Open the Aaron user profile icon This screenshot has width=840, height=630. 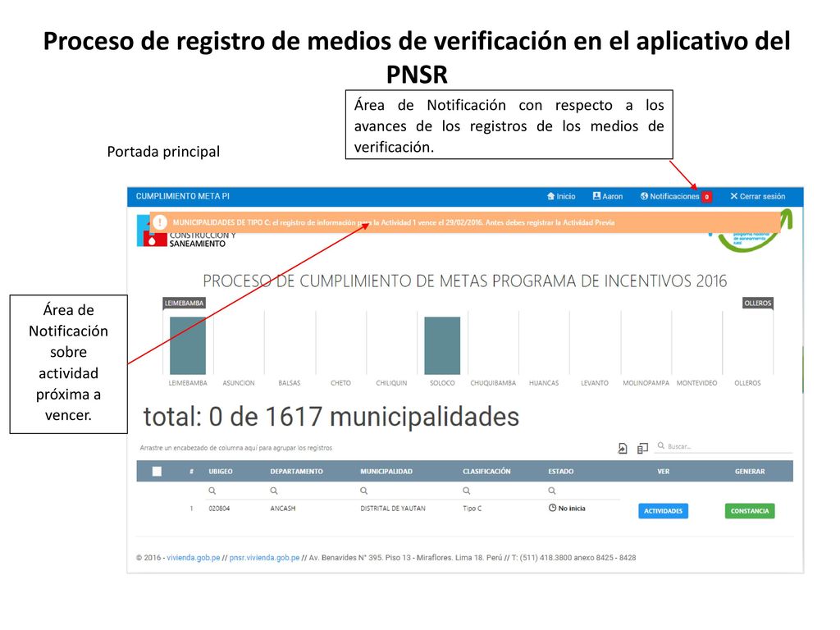596,197
